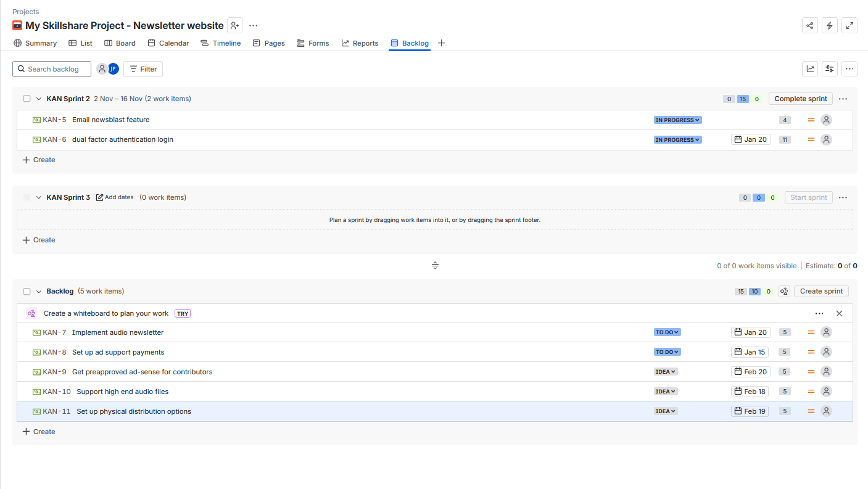Click the whiteboard icon in Backlog header
Screen dimensions: 868x489
point(784,291)
